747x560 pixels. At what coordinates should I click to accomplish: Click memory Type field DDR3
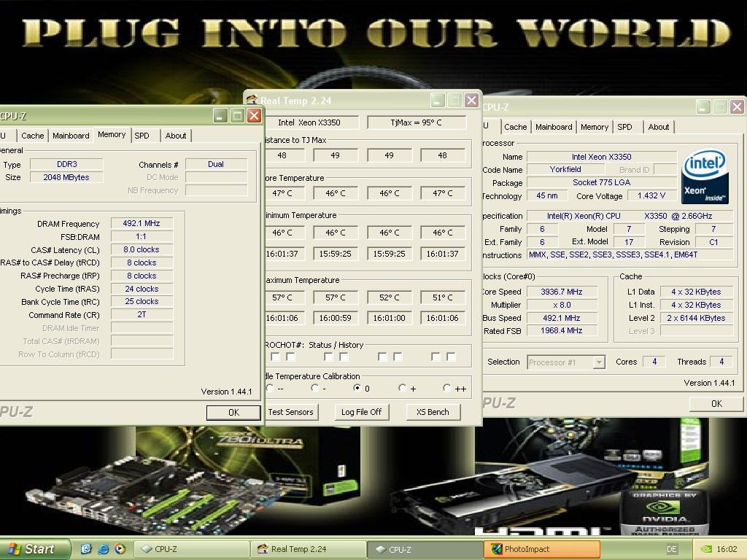[x=66, y=164]
